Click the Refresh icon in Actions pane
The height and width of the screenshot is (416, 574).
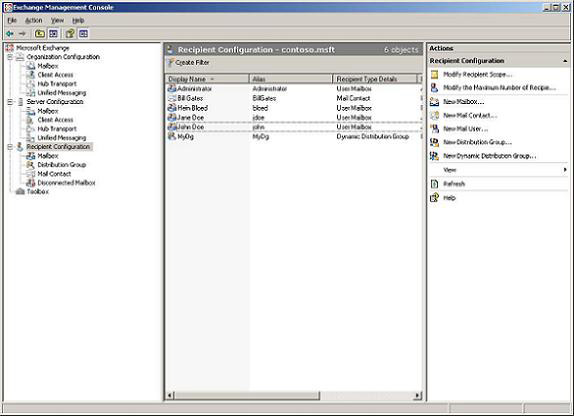[435, 184]
